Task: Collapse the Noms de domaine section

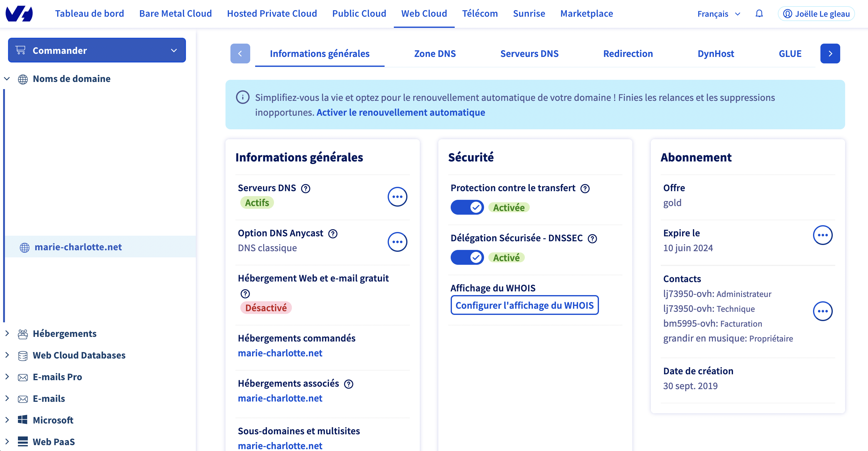Action: coord(7,79)
